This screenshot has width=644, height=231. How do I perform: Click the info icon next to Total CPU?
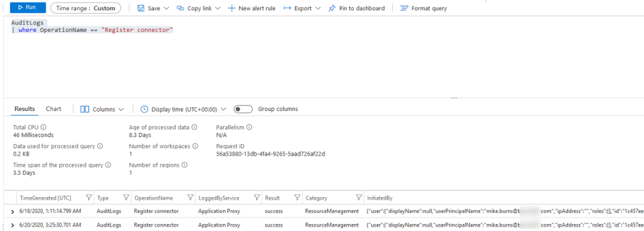click(x=43, y=127)
